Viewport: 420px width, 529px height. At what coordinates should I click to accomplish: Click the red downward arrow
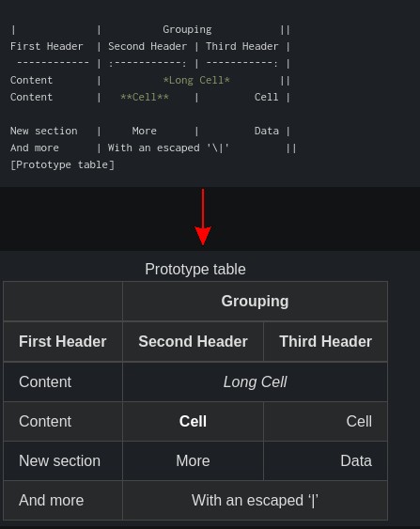[x=203, y=217]
